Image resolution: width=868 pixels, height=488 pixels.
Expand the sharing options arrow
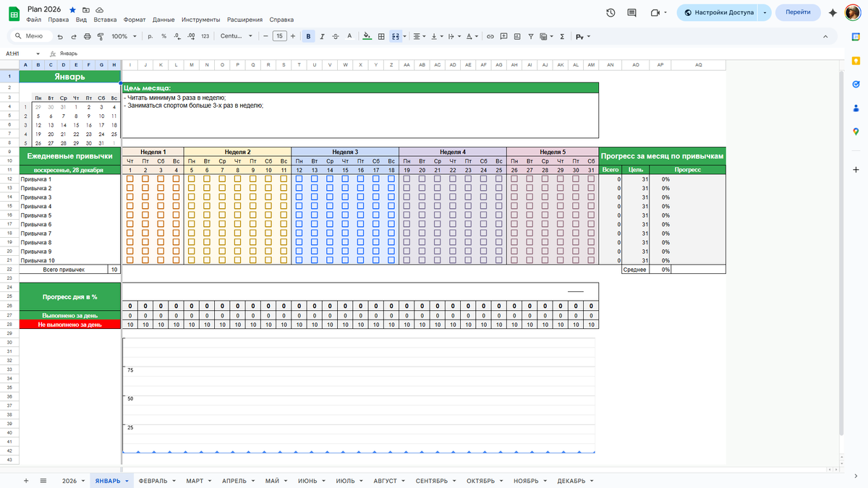765,12
